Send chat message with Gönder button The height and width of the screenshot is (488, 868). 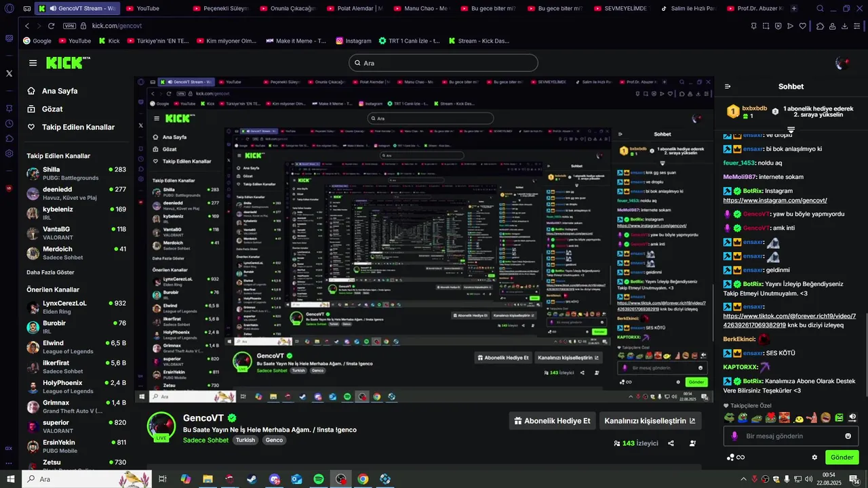[842, 457]
